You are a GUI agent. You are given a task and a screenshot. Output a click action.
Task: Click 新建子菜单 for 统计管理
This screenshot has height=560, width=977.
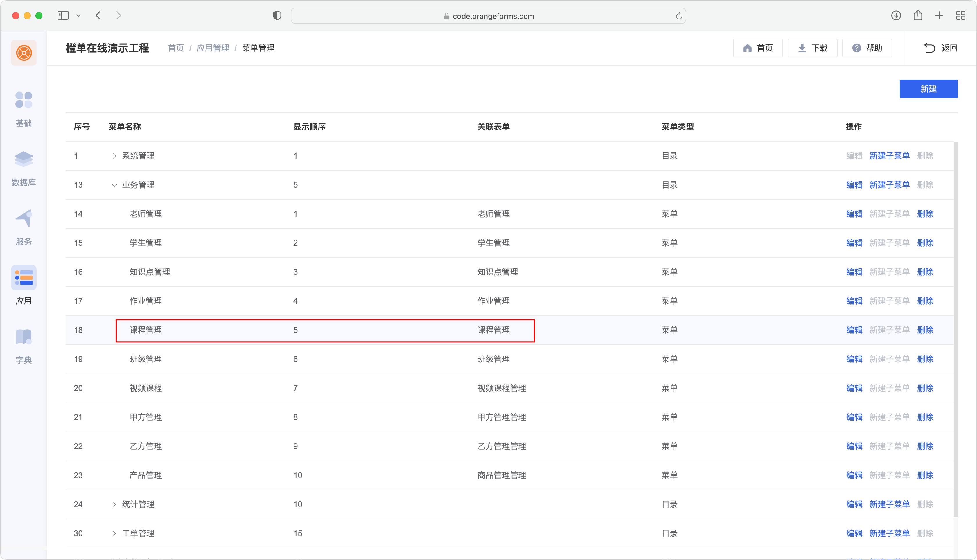pos(889,504)
